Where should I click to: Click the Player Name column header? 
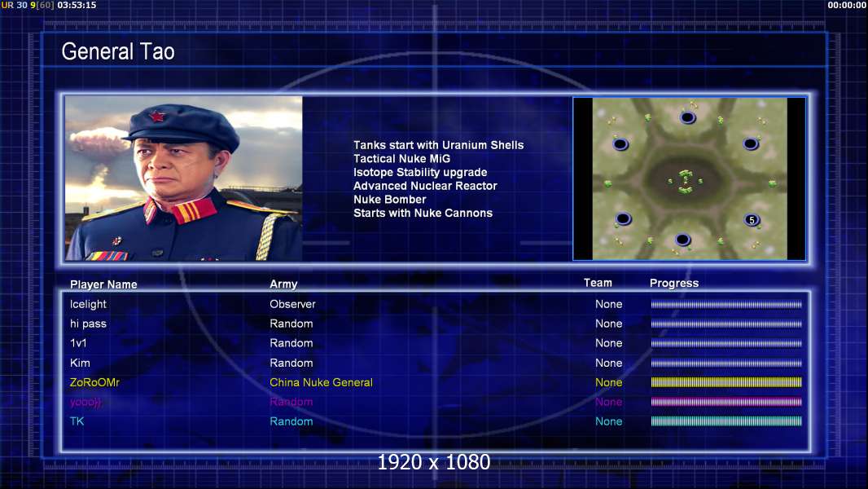click(x=103, y=284)
